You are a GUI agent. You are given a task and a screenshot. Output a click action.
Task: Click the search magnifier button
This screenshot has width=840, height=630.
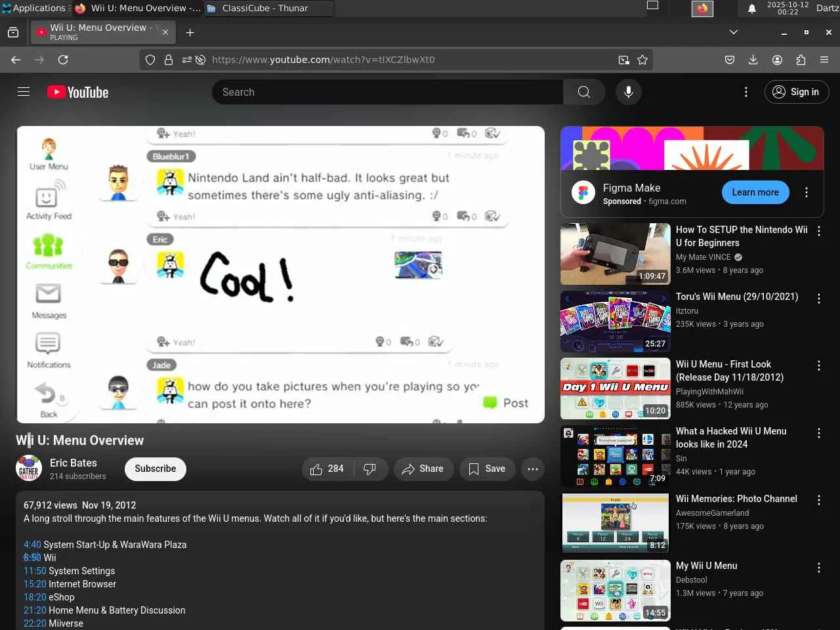(583, 92)
